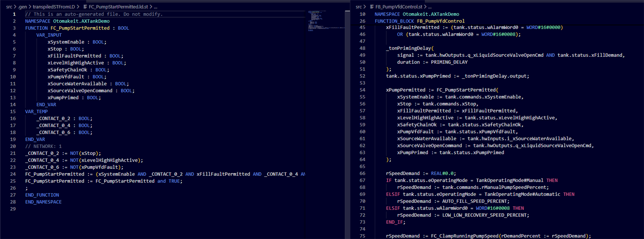Open the .gen breadcrumb folder
Screen dimensions: 644x239
(x=23, y=7)
